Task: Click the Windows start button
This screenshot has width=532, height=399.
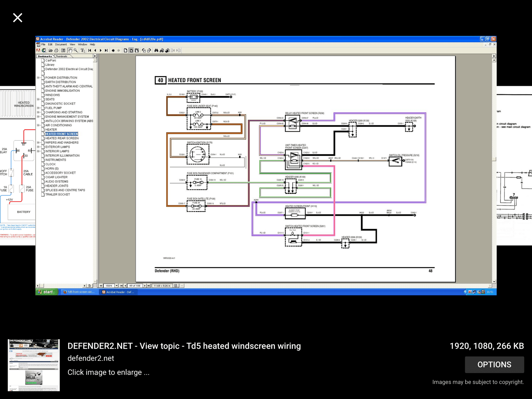Action: 47,292
